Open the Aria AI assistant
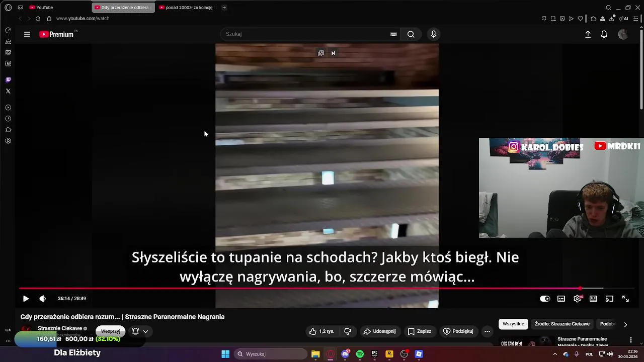This screenshot has width=644, height=362. tap(624, 19)
